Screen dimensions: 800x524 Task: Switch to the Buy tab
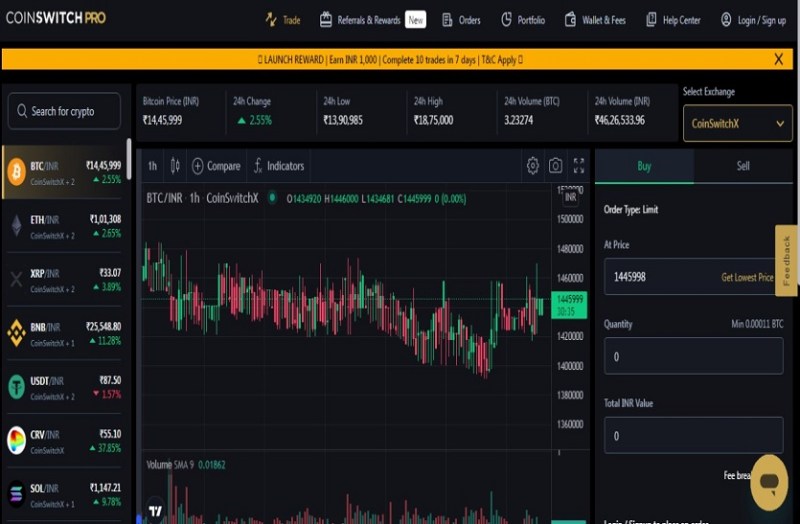click(644, 166)
